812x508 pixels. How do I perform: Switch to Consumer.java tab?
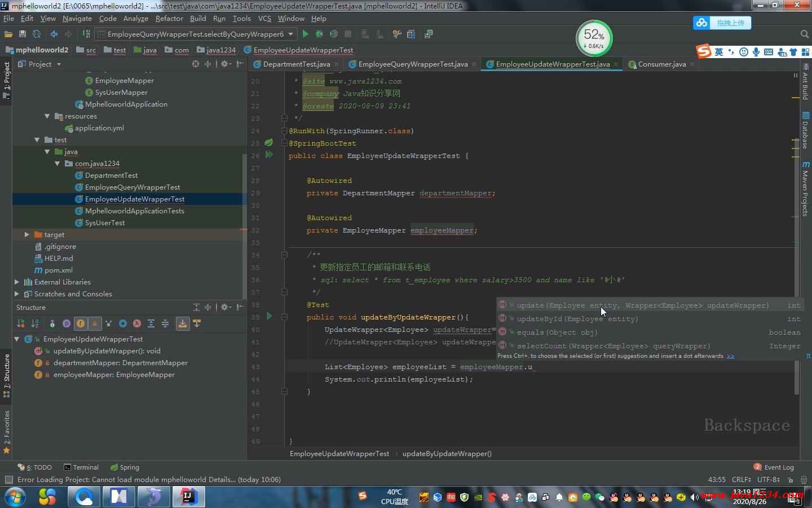(661, 64)
